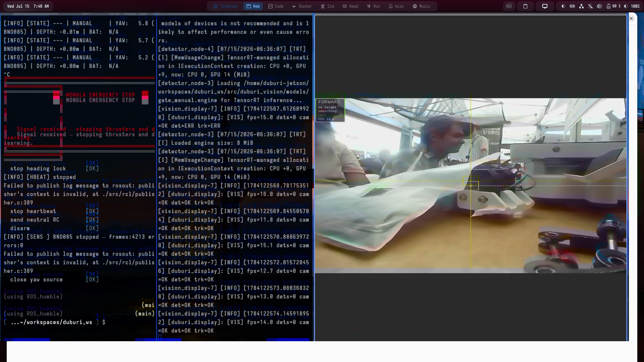Click the 100% screen brightness indicator
Viewport: 644px width, 362px height.
631,6
